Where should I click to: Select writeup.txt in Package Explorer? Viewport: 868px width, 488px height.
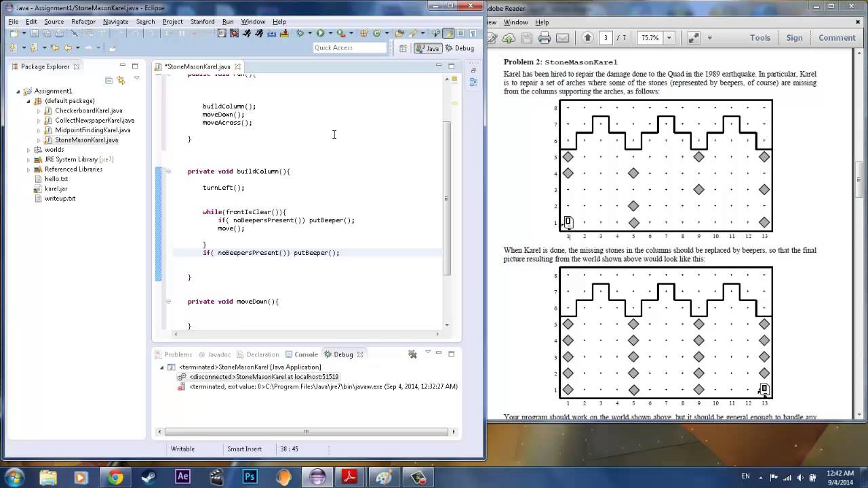point(55,199)
